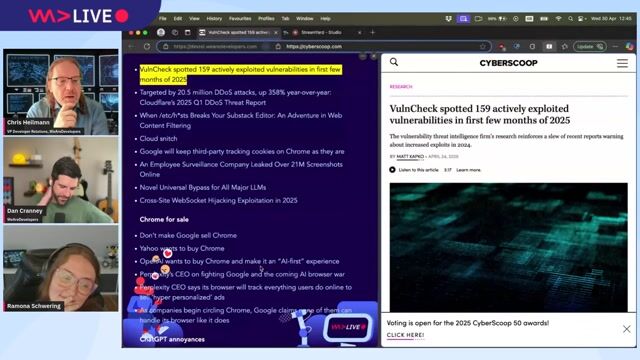Click the cyberscoop.com address field
640x360 pixels.
(x=313, y=47)
